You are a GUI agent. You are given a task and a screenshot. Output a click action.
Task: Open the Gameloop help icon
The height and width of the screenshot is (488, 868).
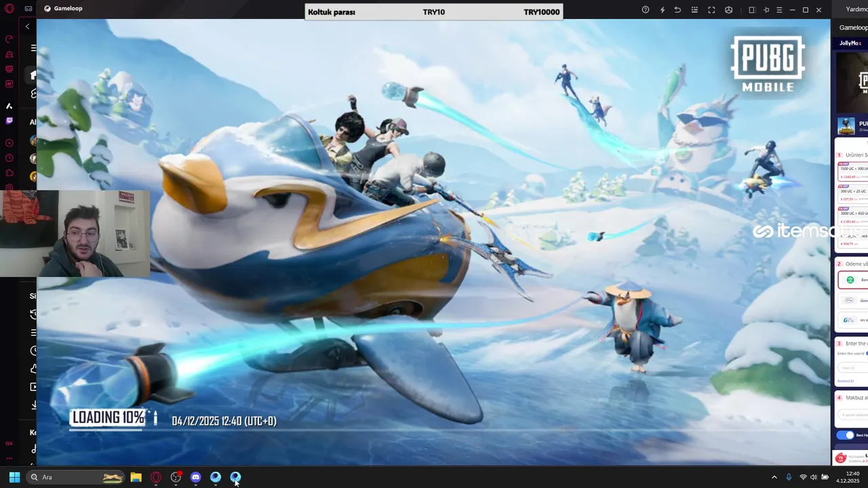(x=646, y=9)
